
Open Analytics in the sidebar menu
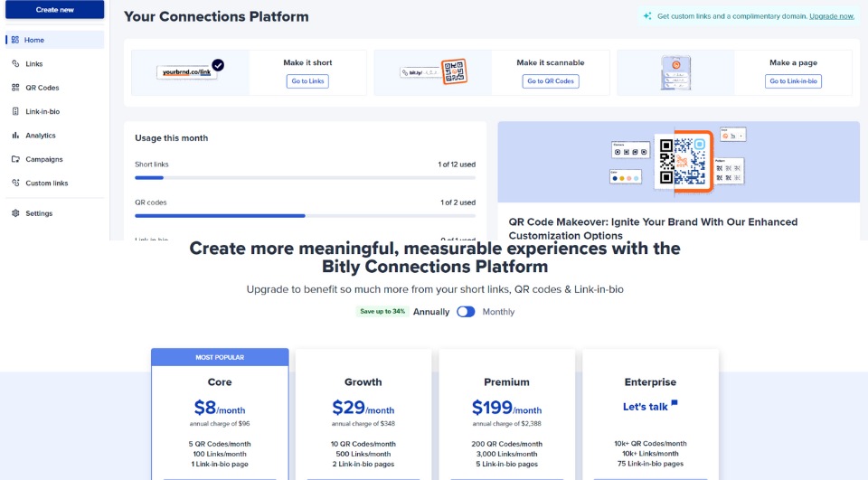tap(55, 135)
